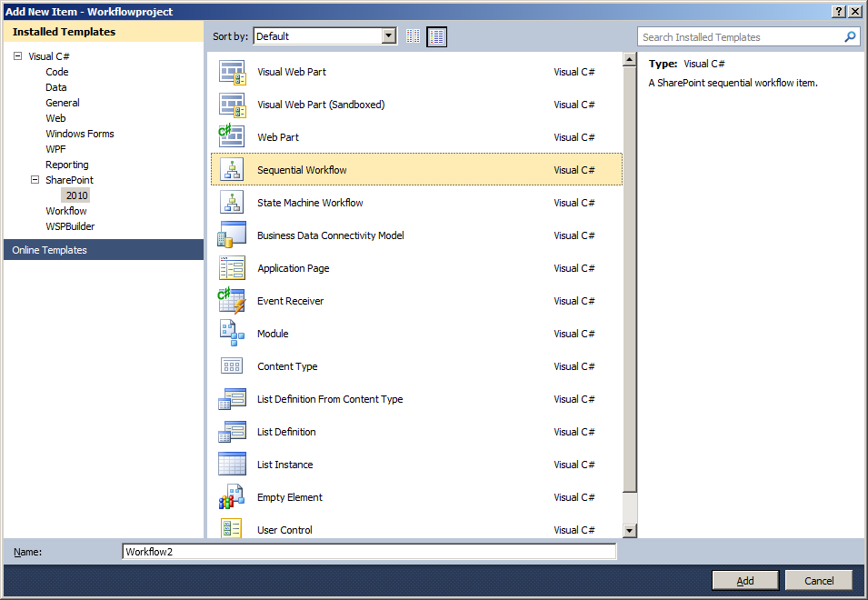Select the WPF category
The height and width of the screenshot is (600, 868).
pyautogui.click(x=55, y=149)
